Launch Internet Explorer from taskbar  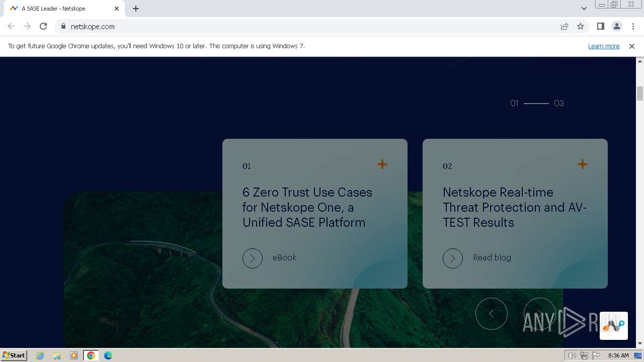40,355
